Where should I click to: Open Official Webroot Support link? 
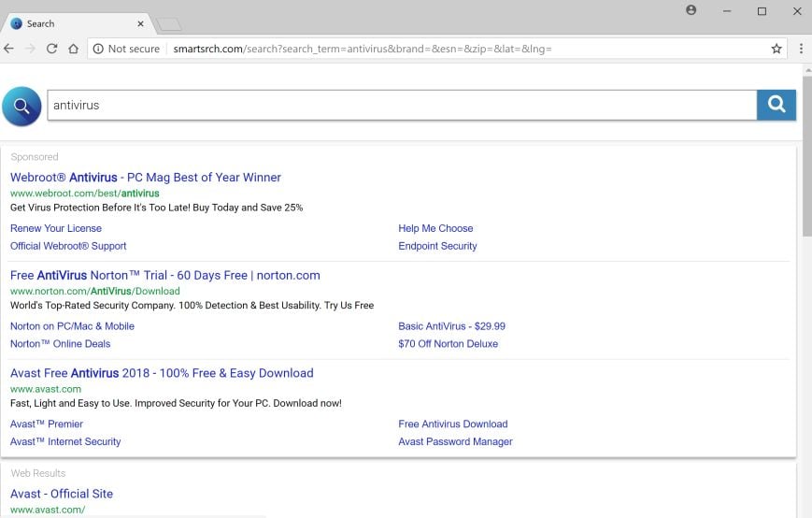pyautogui.click(x=68, y=246)
